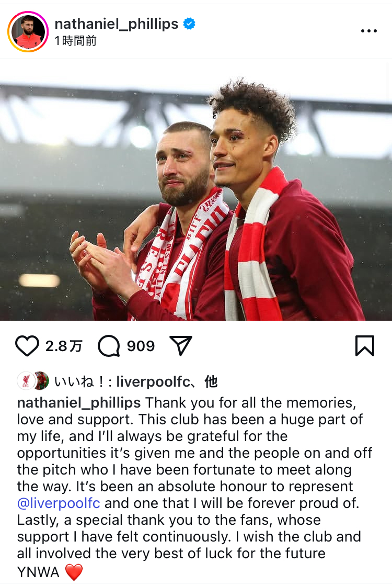
Task: Share the post with the paper plane icon
Action: pos(181,345)
